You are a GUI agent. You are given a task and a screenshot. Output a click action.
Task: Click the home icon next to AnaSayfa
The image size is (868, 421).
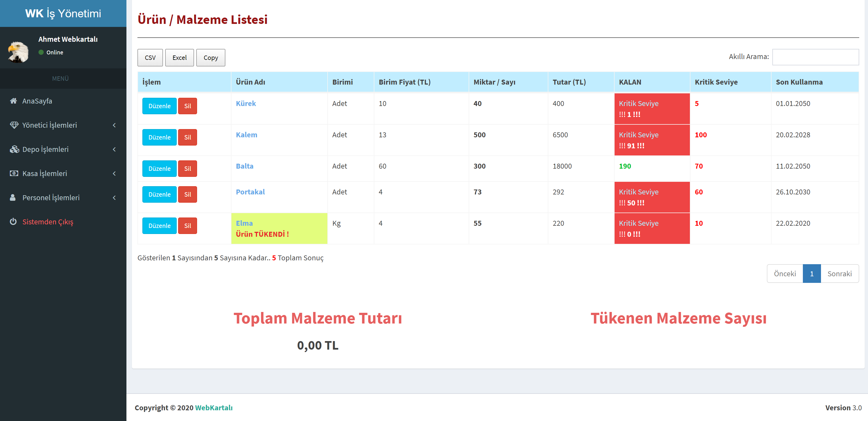[13, 101]
